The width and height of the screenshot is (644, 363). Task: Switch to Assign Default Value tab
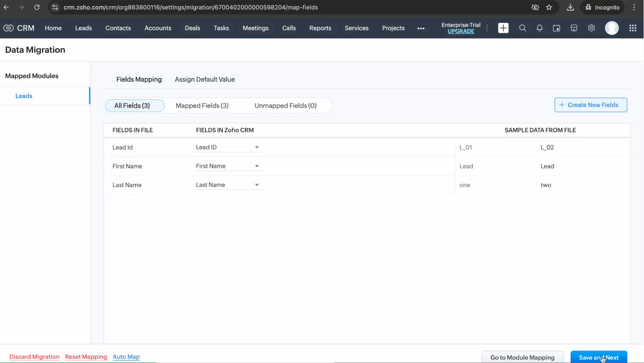click(x=204, y=79)
